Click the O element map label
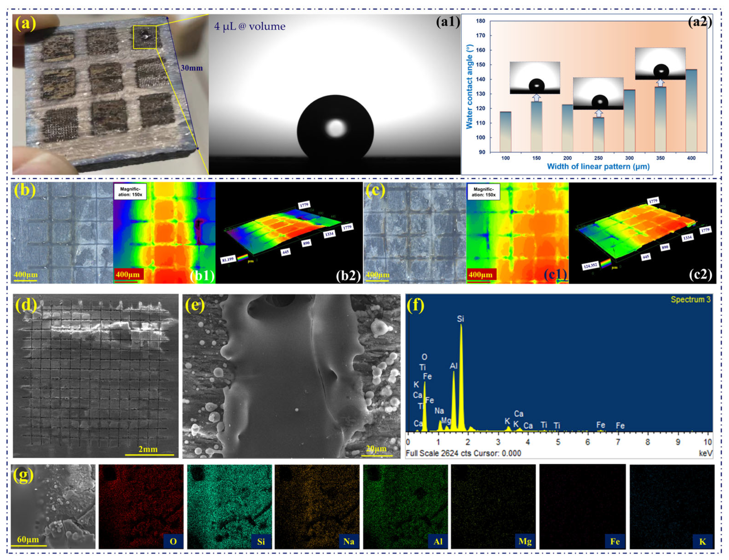This screenshot has width=729, height=560. [173, 541]
